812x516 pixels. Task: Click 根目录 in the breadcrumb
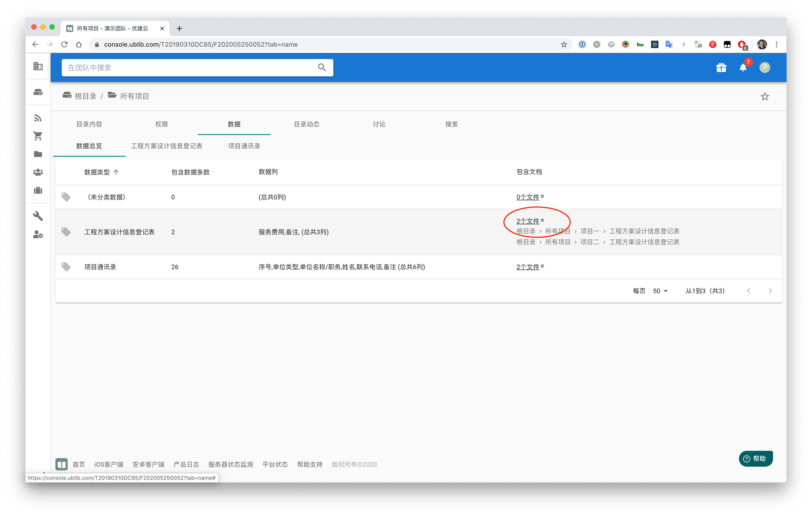click(x=85, y=96)
